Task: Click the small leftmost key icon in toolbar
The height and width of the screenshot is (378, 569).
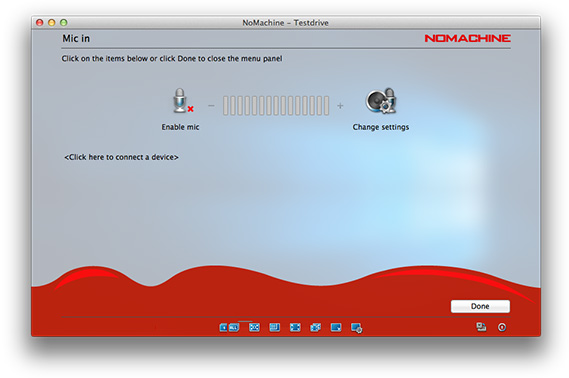Action: tap(223, 328)
